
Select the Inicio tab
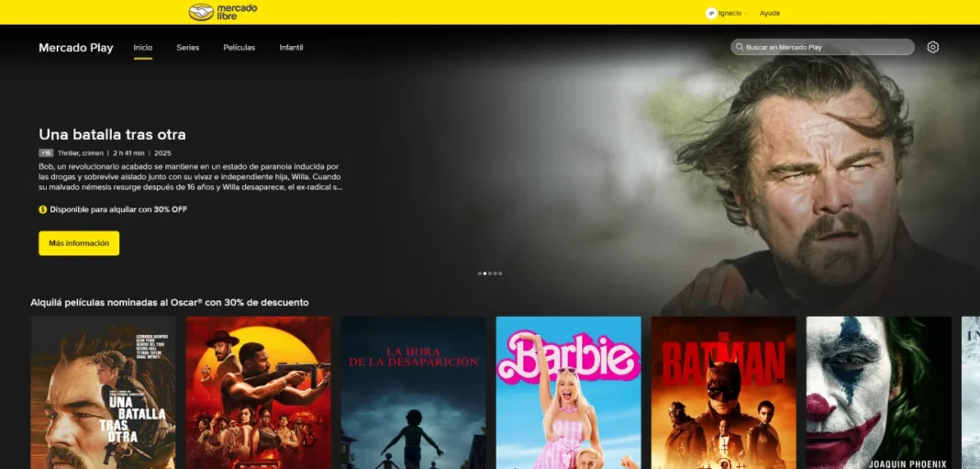(x=142, y=48)
